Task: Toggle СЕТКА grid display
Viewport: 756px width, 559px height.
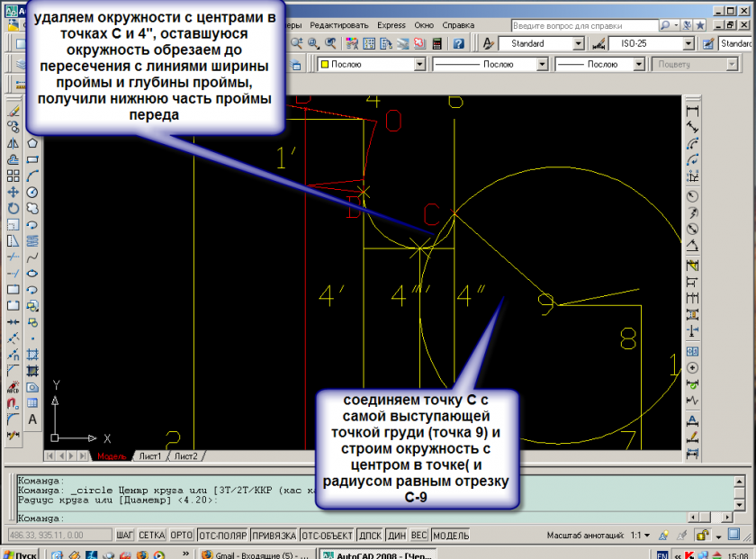Action: pyautogui.click(x=150, y=535)
